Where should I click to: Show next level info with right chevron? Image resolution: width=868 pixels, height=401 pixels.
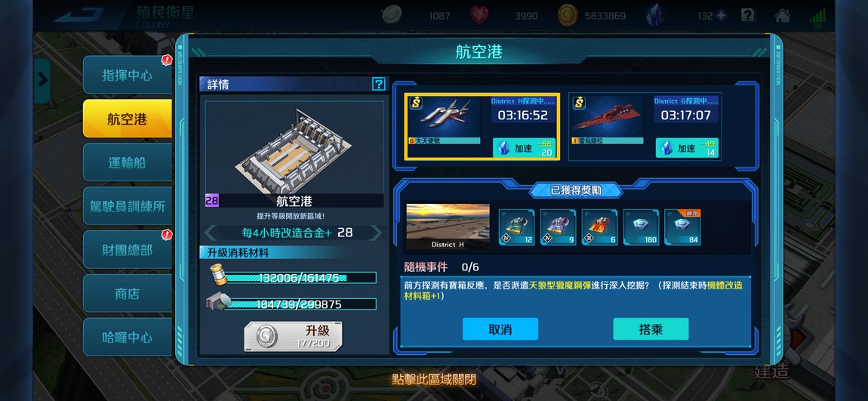coord(376,233)
